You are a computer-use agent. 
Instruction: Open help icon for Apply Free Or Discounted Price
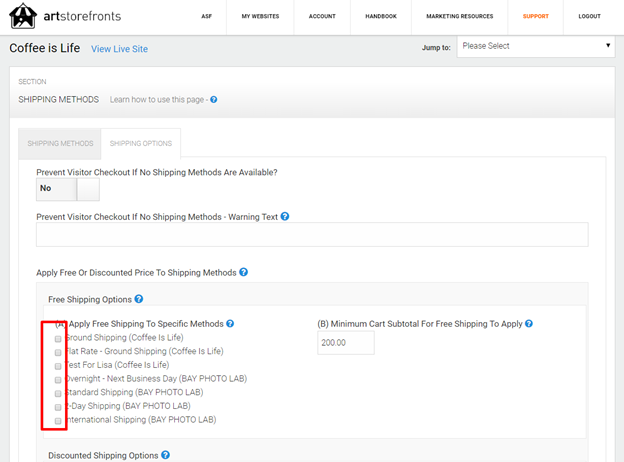[x=244, y=272]
